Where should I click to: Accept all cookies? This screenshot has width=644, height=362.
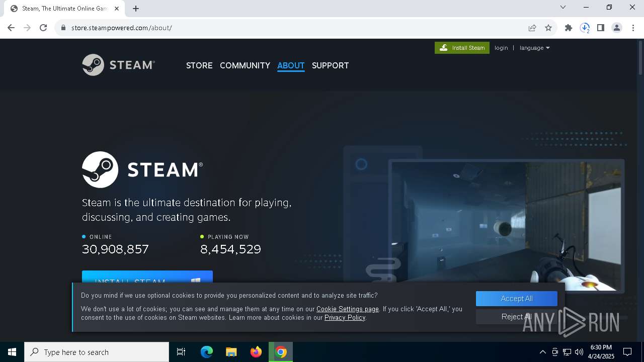[517, 299]
